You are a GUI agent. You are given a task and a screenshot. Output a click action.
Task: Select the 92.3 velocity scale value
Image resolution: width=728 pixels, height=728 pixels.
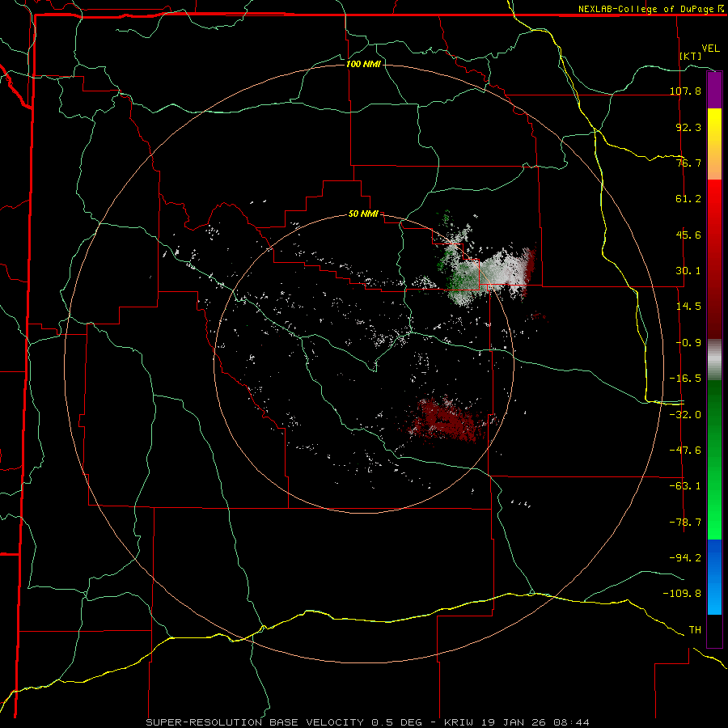tap(688, 127)
